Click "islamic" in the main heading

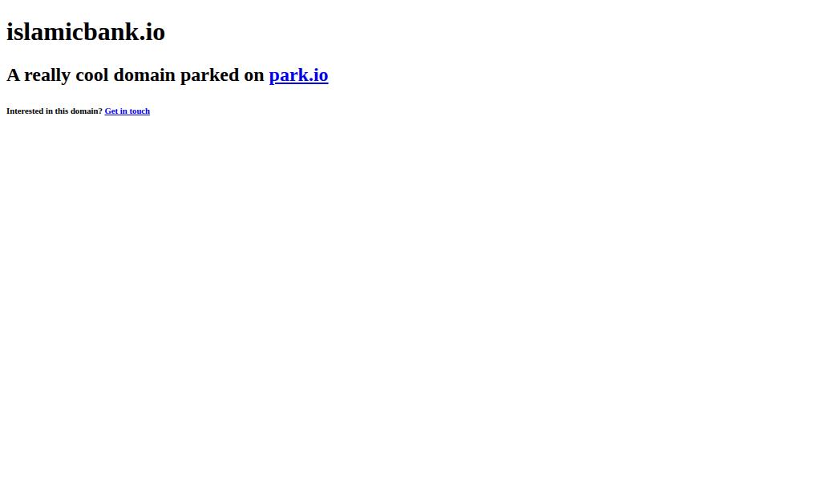(45, 32)
